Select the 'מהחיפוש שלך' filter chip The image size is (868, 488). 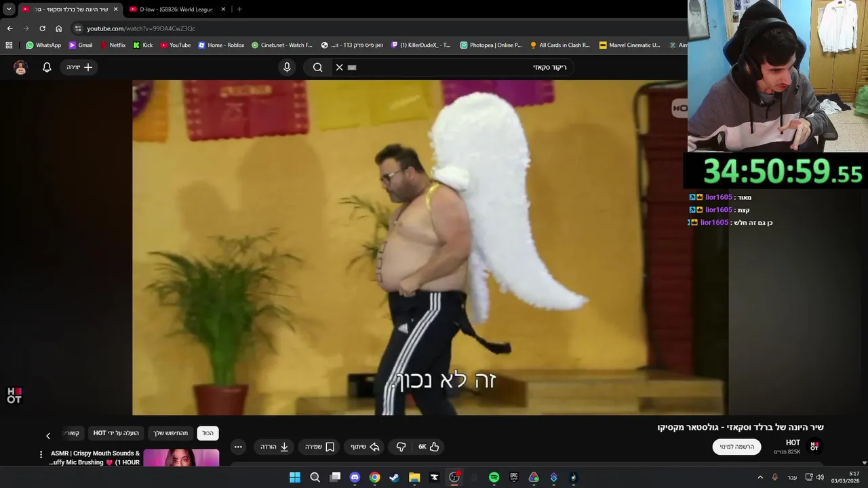click(170, 433)
